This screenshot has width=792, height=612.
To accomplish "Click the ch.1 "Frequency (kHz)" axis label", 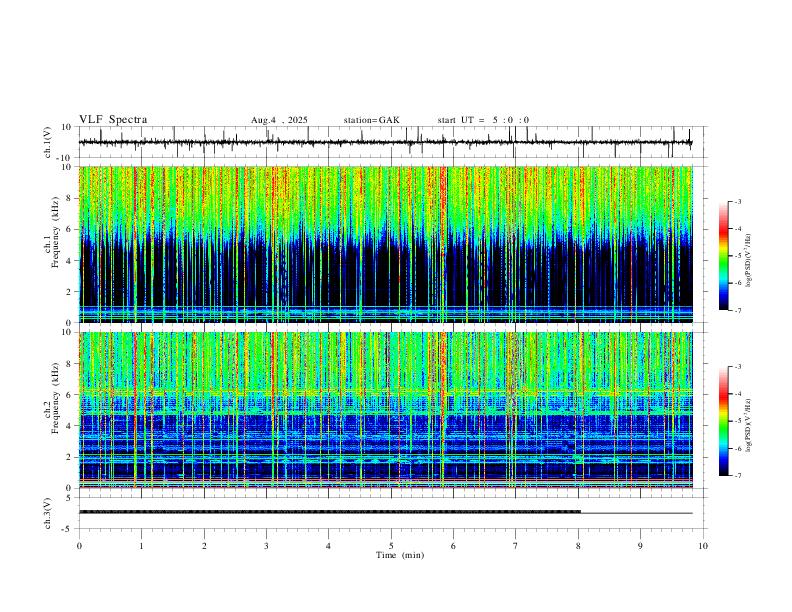I will (56, 233).
